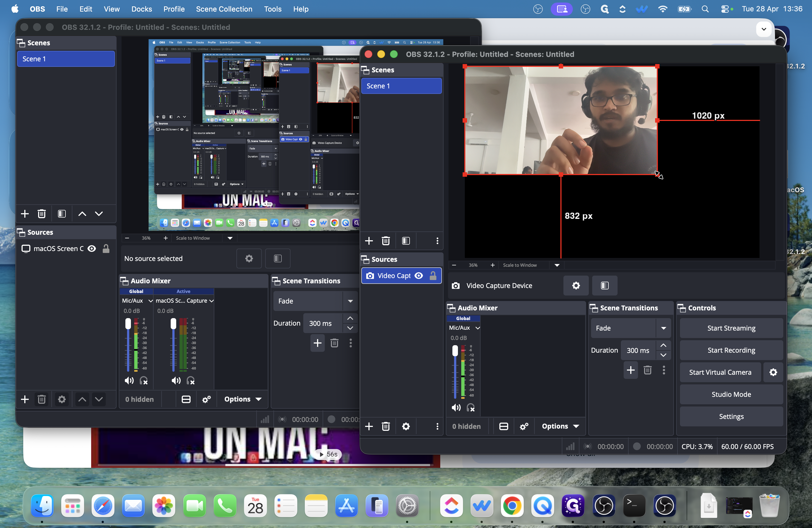Toggle mixer layout in front Audio Mixer
812x528 pixels.
pos(503,426)
